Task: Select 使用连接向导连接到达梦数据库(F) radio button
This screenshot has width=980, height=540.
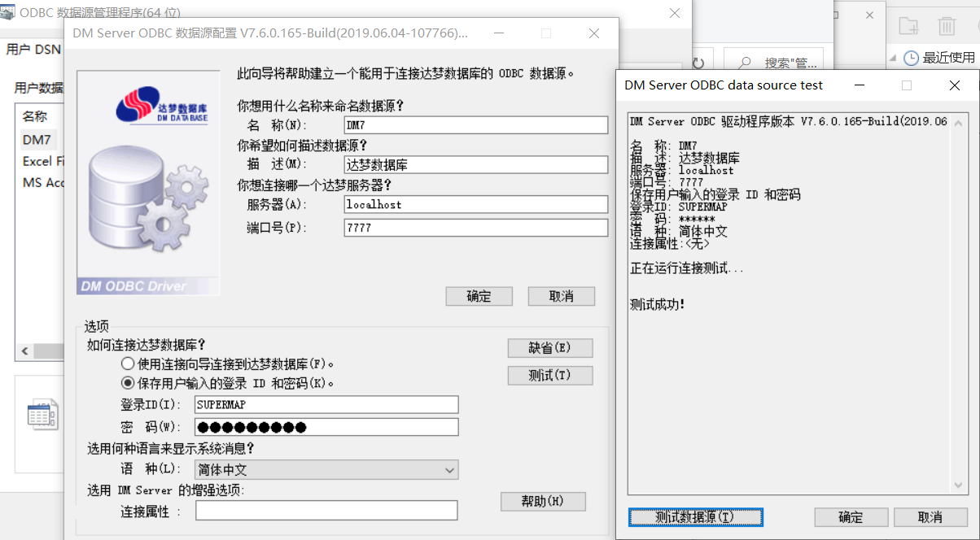Action: click(128, 364)
